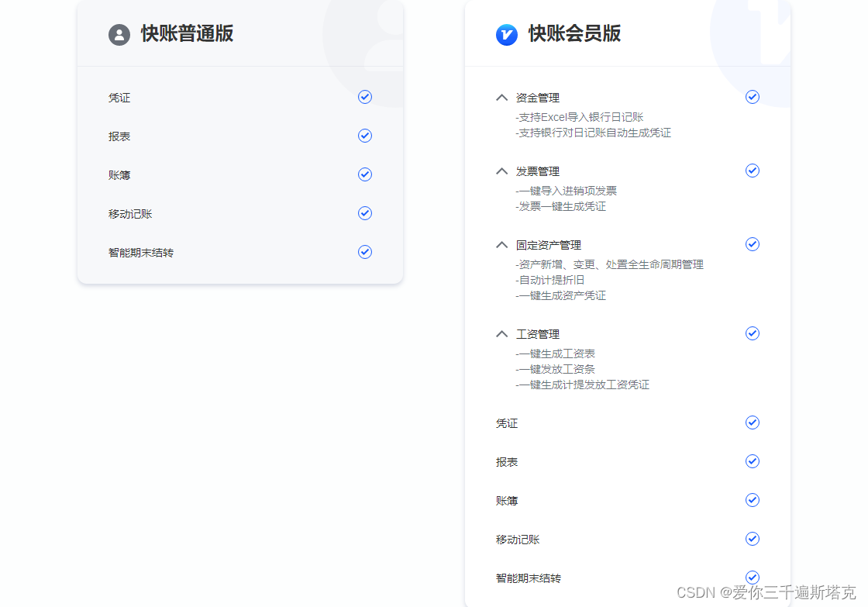Click the line 一键生成资产凭证

tap(561, 295)
